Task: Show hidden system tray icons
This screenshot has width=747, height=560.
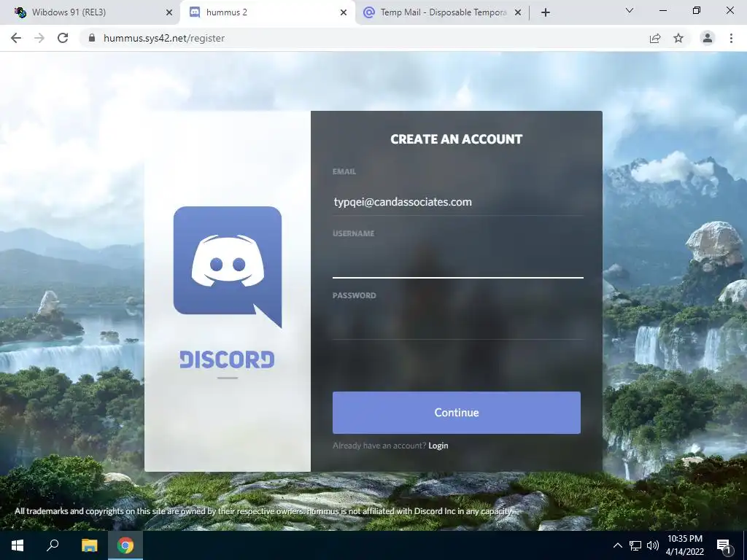Action: (x=617, y=545)
